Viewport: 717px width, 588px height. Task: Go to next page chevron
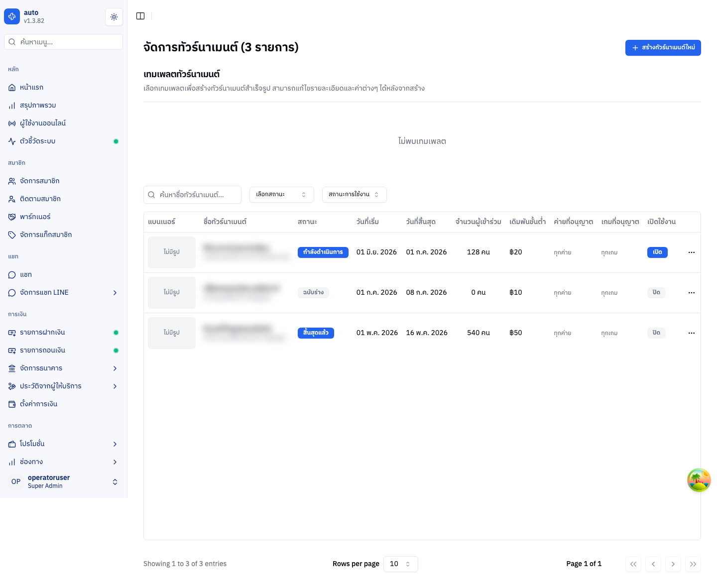point(673,564)
